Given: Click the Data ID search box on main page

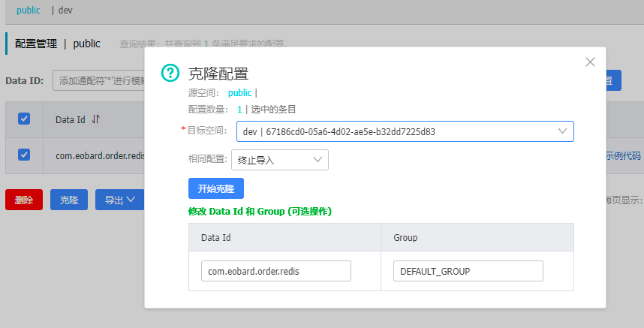Looking at the screenshot, I should 98,81.
